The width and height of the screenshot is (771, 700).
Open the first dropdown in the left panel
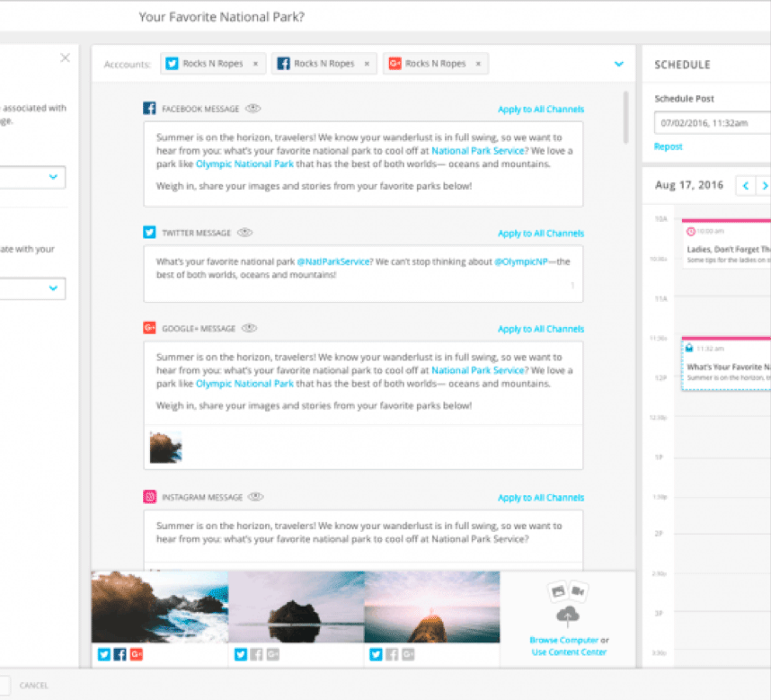pyautogui.click(x=51, y=178)
